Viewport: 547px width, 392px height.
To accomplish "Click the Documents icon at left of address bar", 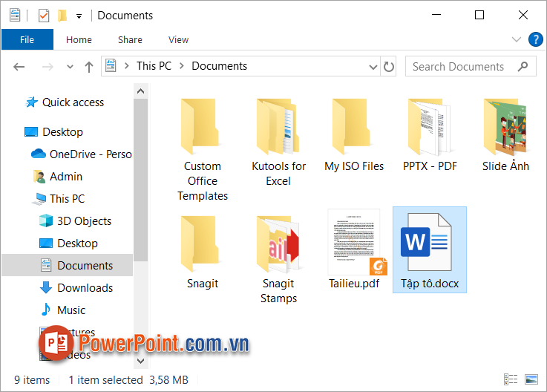I will 111,66.
